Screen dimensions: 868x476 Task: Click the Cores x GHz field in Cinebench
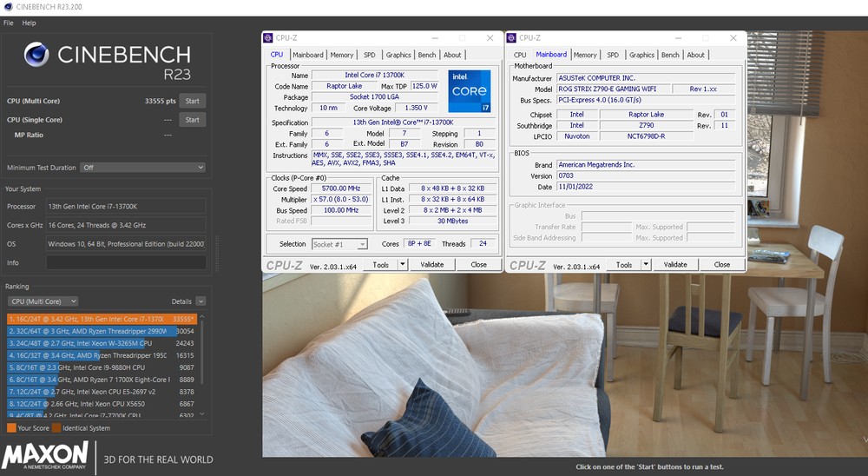[126, 225]
